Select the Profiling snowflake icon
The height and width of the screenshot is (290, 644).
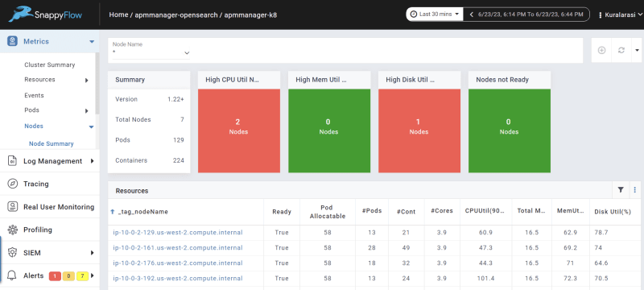12,230
